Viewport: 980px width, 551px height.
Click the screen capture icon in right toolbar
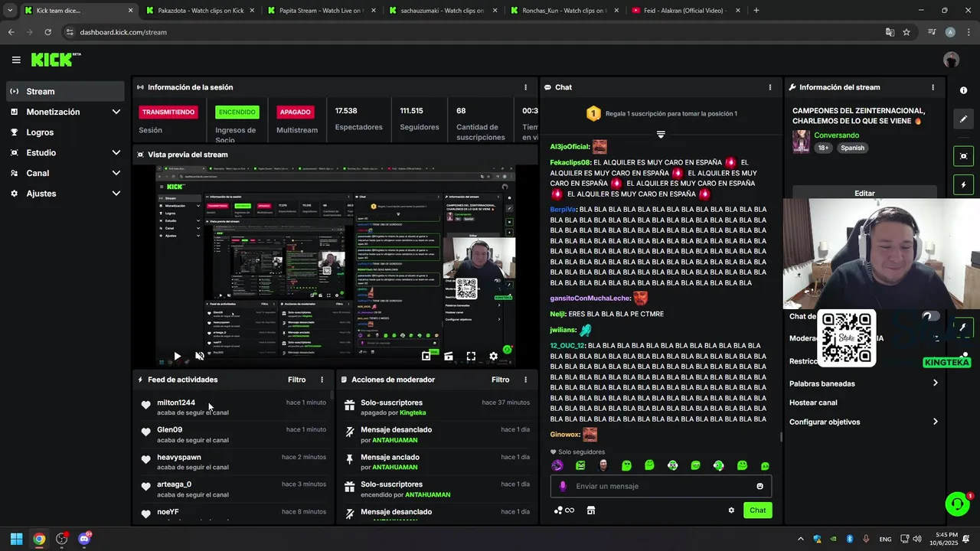tap(963, 156)
